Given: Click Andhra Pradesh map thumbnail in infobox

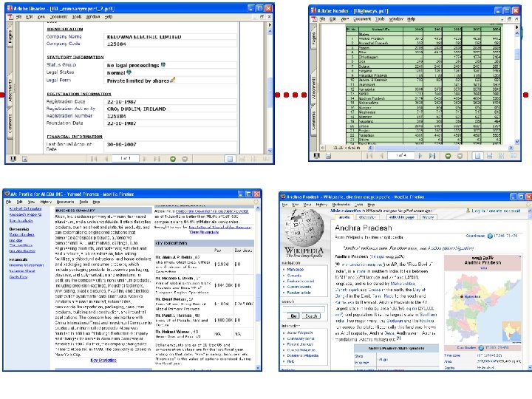Looking at the screenshot, I should tap(482, 307).
